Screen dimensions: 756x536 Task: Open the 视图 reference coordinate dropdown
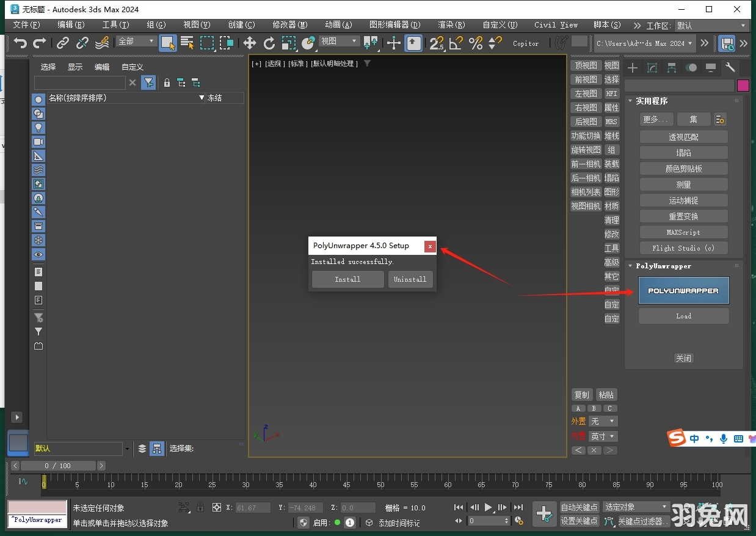tap(338, 42)
